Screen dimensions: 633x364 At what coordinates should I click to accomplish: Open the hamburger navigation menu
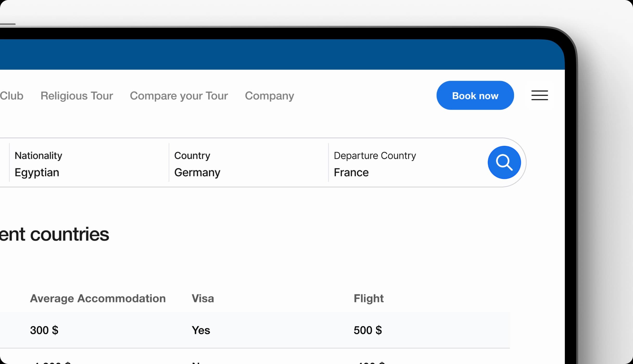click(539, 95)
